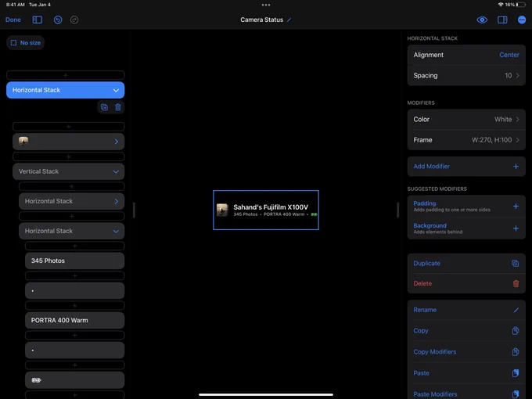The height and width of the screenshot is (399, 532).
Task: Choose Copy Modifiers
Action: point(466,352)
